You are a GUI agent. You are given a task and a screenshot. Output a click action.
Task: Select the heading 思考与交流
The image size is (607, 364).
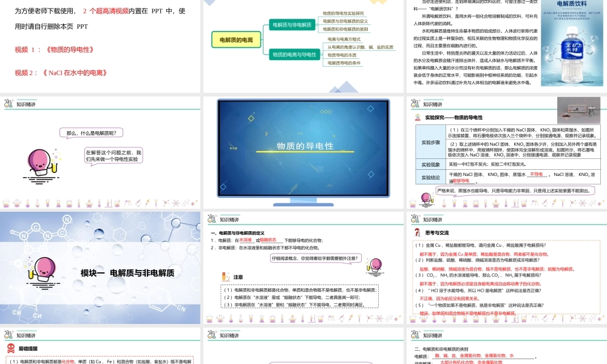click(x=436, y=232)
